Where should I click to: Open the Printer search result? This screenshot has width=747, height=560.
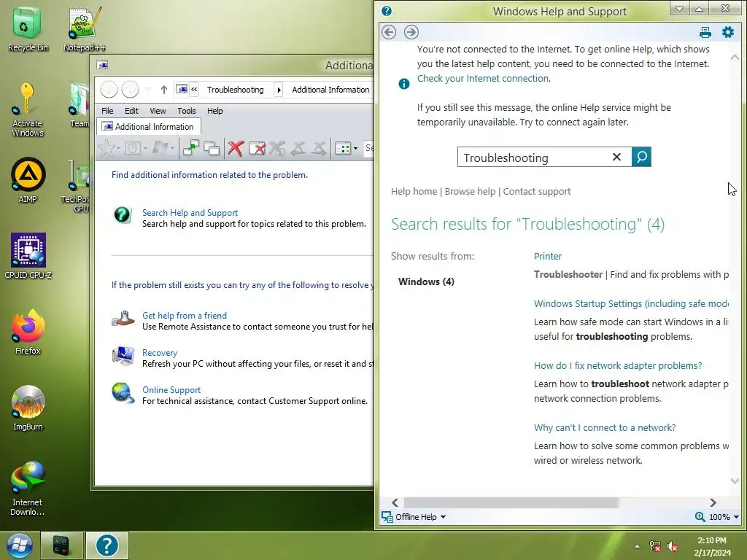click(548, 256)
